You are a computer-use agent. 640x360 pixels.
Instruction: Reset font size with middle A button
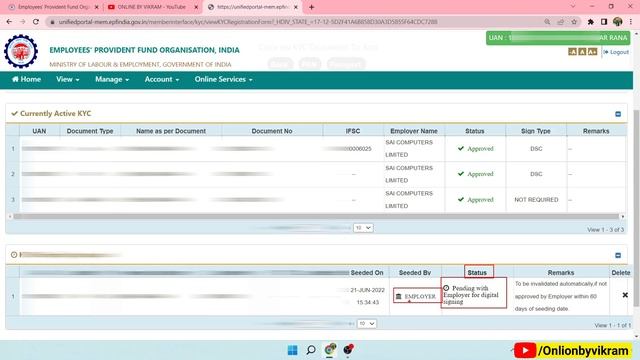[582, 52]
